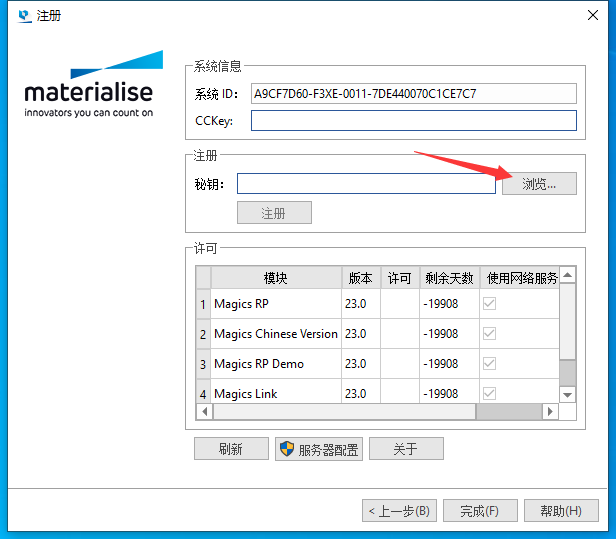Image resolution: width=616 pixels, height=539 pixels.
Task: Focus the 系统 ID text field
Action: tap(414, 94)
